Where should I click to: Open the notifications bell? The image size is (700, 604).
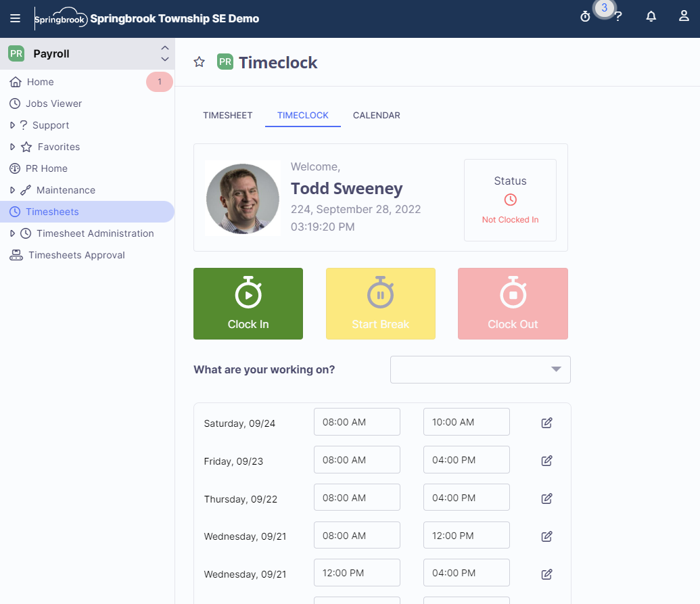pyautogui.click(x=651, y=16)
